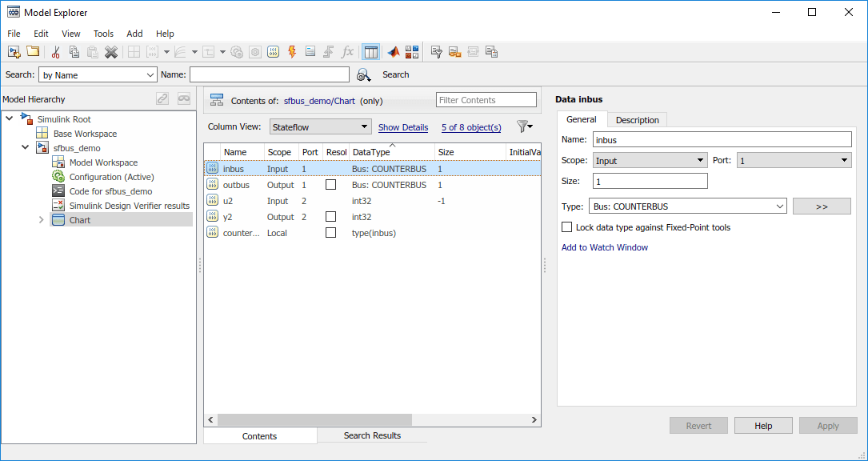This screenshot has height=461, width=868.
Task: Toggle the Resolve checkbox for y2 row
Action: 330,217
